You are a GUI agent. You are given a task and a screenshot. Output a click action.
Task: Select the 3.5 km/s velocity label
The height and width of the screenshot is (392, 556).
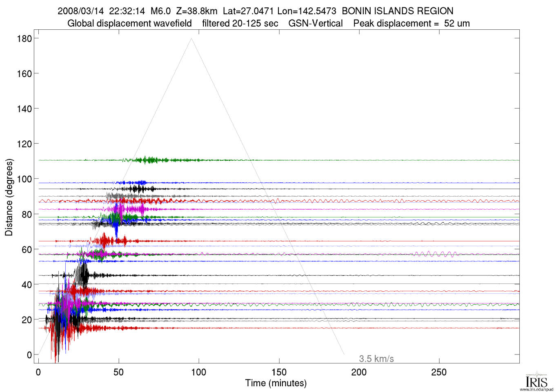[376, 359]
